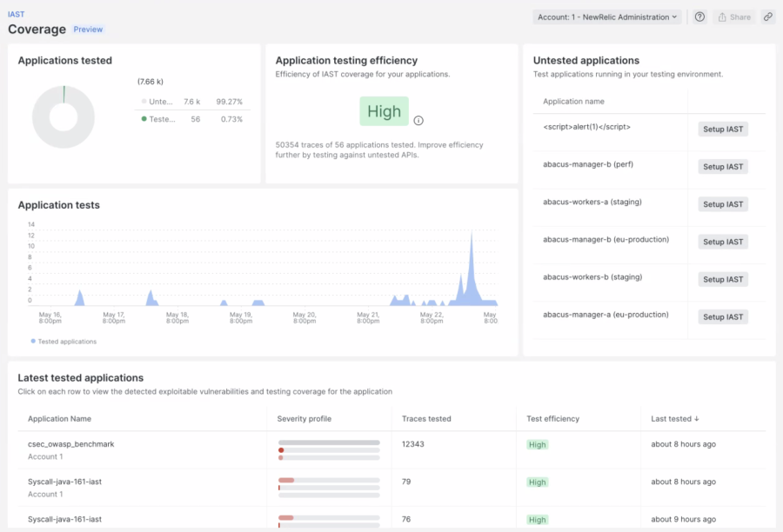This screenshot has height=532, width=783.
Task: Open the Account NewRelic Administration dropdown
Action: point(607,17)
